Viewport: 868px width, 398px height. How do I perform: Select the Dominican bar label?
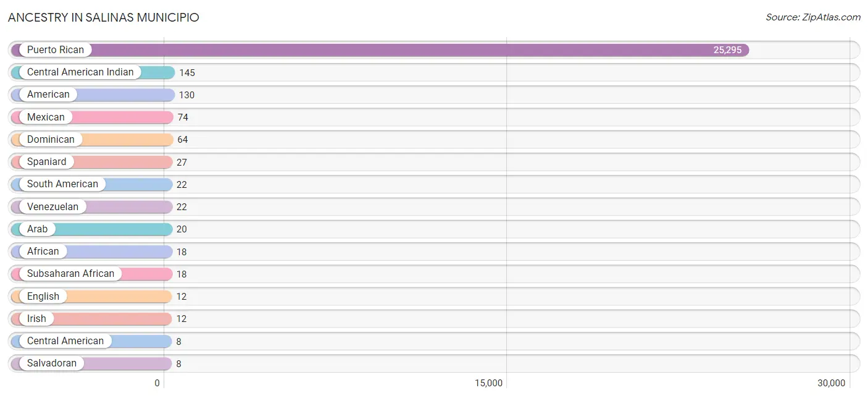pyautogui.click(x=51, y=140)
